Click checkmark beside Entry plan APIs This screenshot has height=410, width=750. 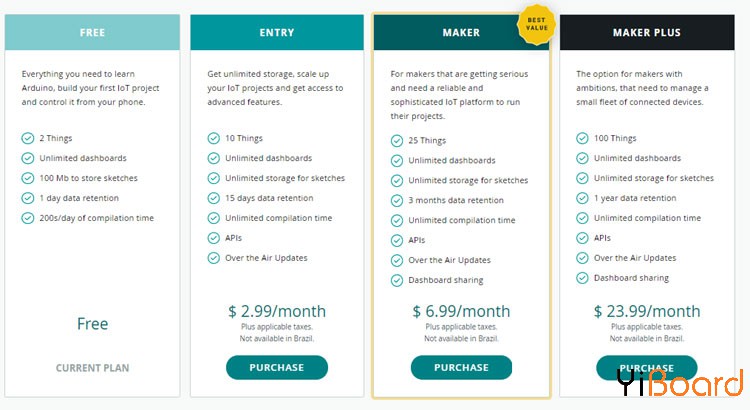[213, 238]
